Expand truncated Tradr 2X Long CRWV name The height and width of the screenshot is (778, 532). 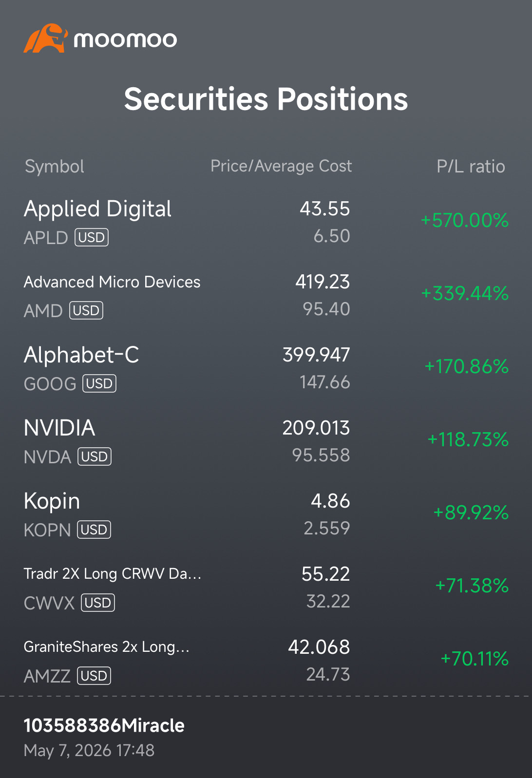pos(113,574)
